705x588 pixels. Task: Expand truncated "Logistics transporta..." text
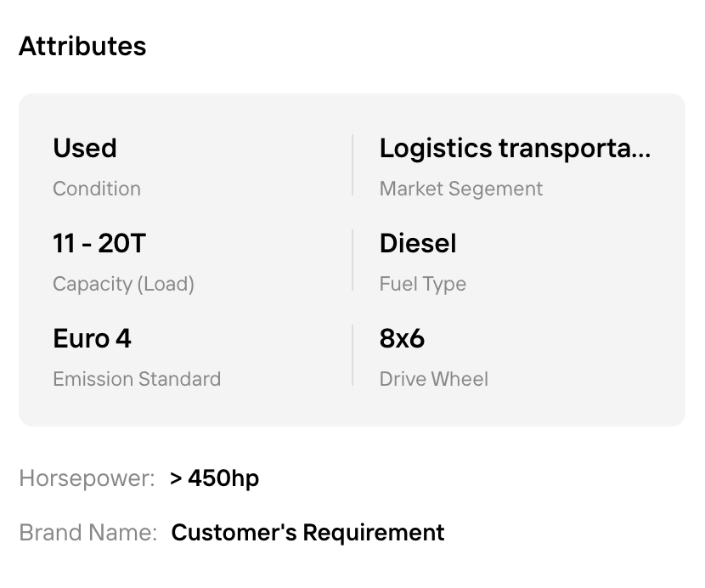(x=515, y=148)
